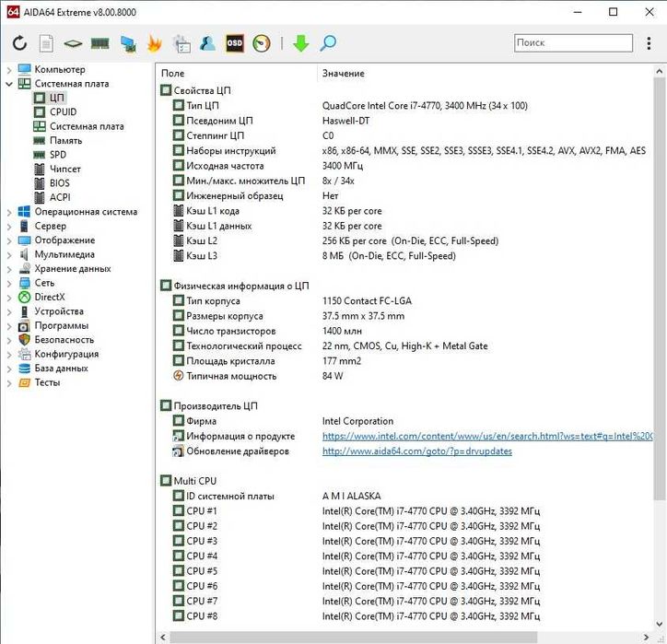
Task: Select the Степпинг ЦП row
Action: coord(404,135)
